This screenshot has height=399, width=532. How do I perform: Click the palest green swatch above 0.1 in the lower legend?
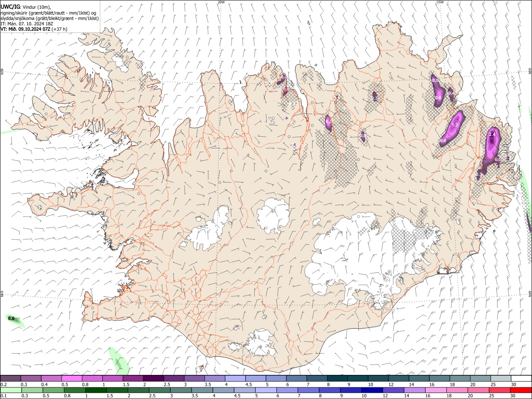click(11, 390)
